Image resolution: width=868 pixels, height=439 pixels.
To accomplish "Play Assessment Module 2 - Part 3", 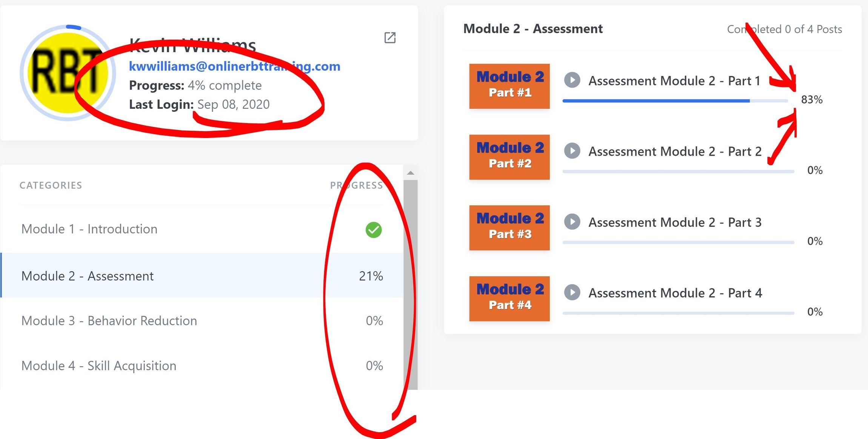I will [x=572, y=222].
